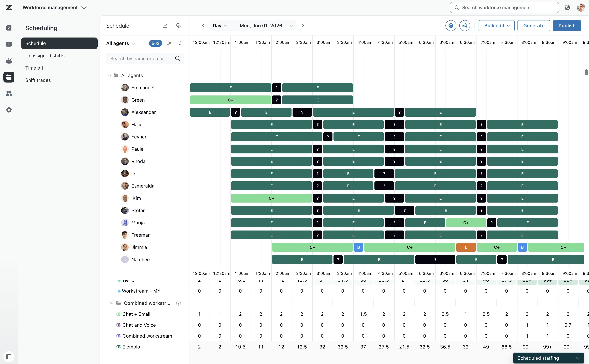Export schedule with the CSV icon
Image resolution: width=589 pixels, height=364 pixels.
coord(465,26)
